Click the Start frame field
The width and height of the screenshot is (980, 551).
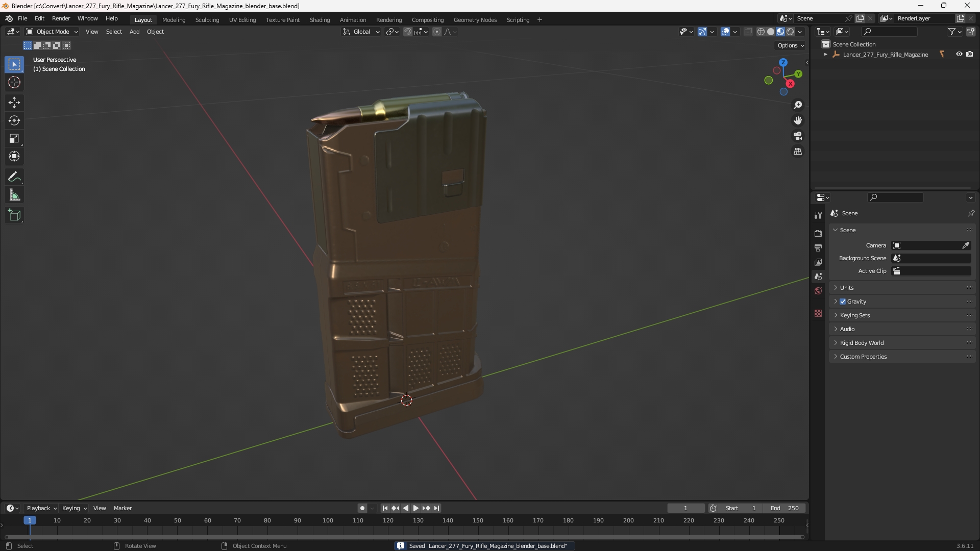[741, 508]
